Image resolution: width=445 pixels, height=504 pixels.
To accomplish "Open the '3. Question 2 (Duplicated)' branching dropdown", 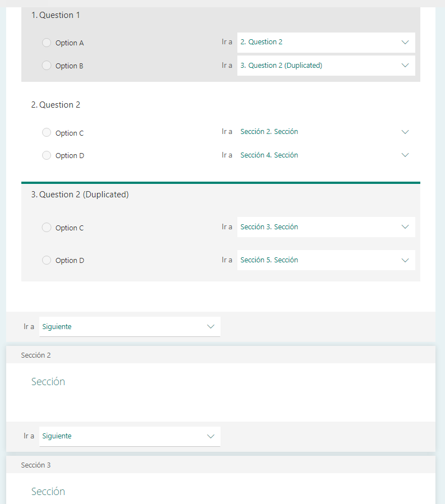I will pos(326,66).
